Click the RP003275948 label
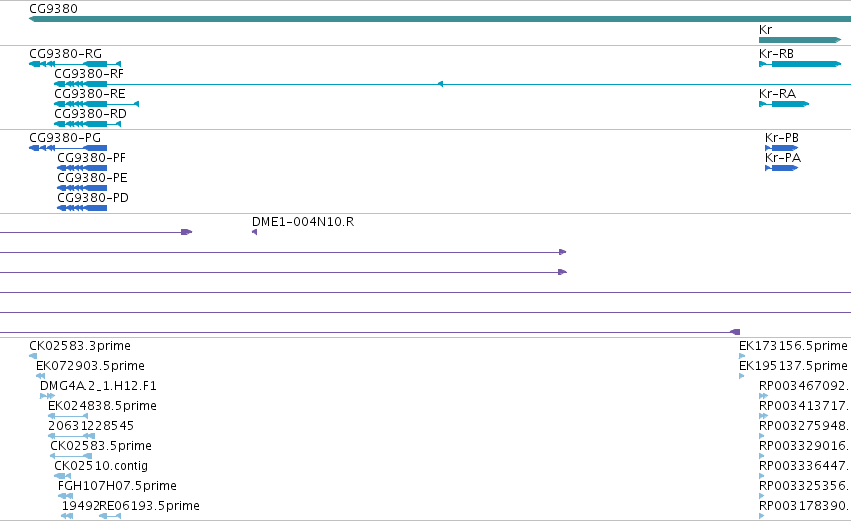 pos(803,426)
